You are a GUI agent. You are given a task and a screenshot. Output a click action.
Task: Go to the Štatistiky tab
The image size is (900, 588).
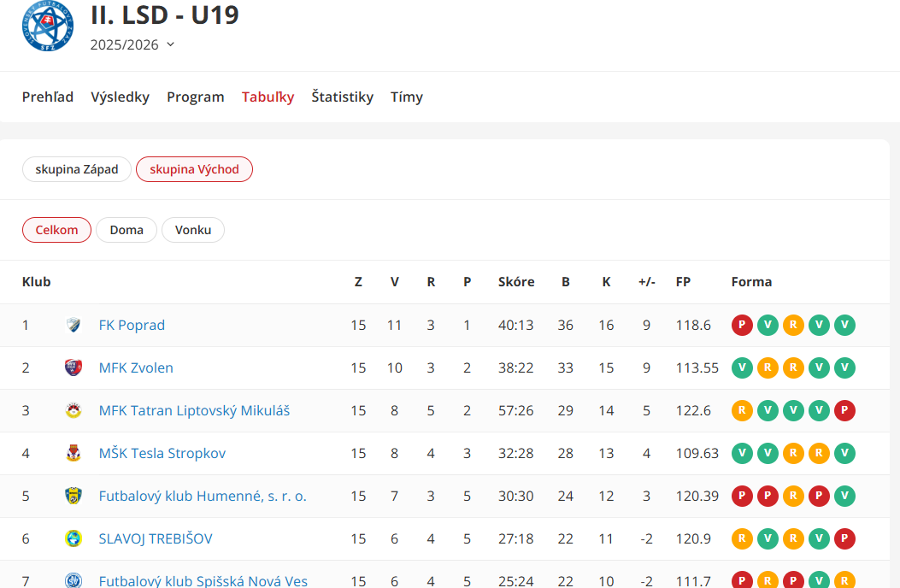(342, 97)
